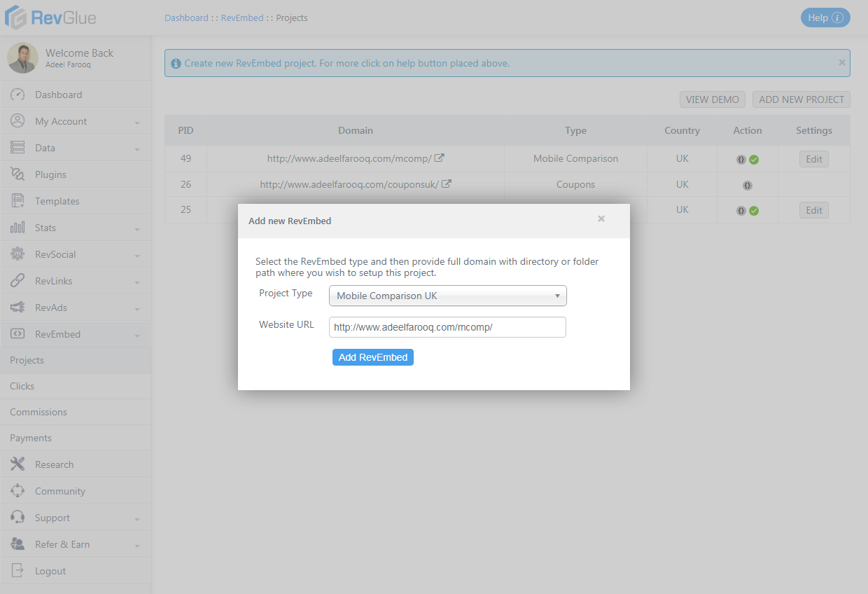Dismiss the blue info notice bar
Viewport: 868px width, 594px height.
pos(842,62)
